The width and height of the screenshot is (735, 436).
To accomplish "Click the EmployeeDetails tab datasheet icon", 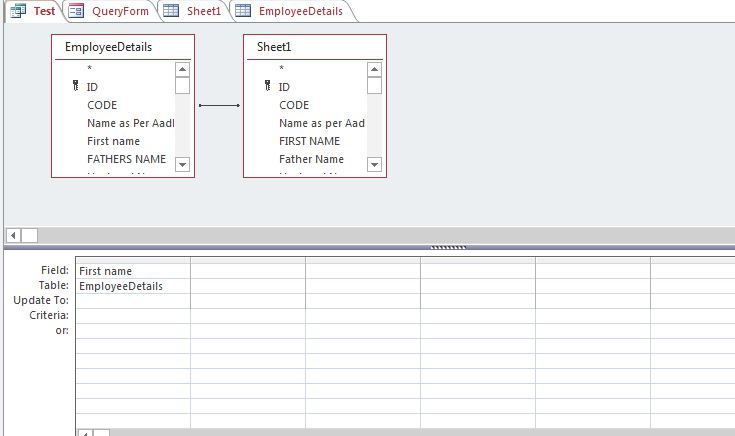I will [243, 10].
